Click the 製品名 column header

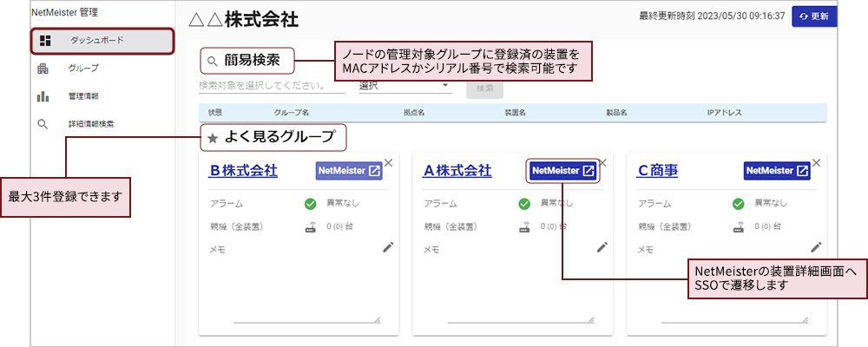pyautogui.click(x=616, y=113)
